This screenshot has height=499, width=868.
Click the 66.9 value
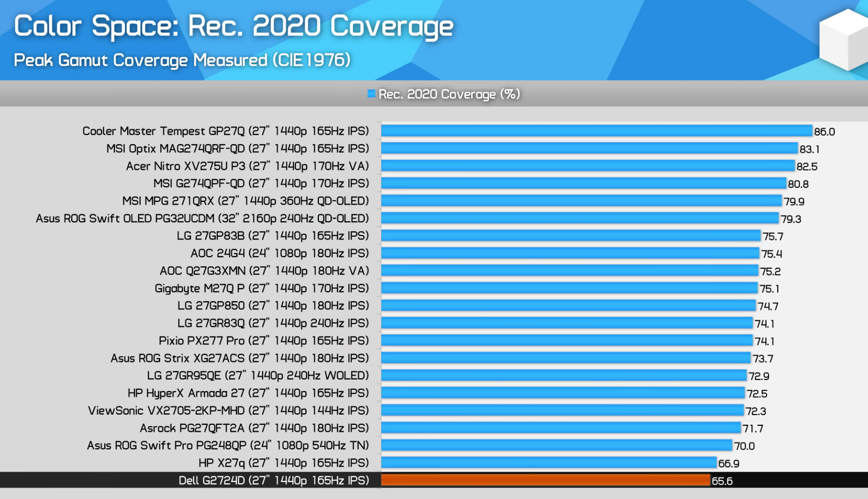(729, 464)
